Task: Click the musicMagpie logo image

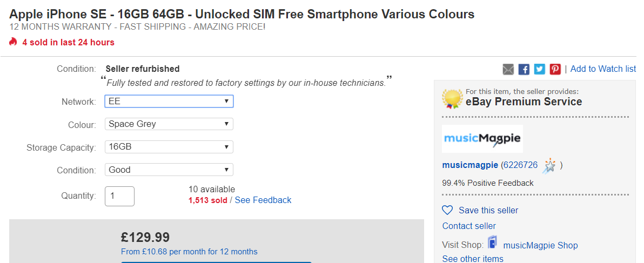Action: coord(482,139)
